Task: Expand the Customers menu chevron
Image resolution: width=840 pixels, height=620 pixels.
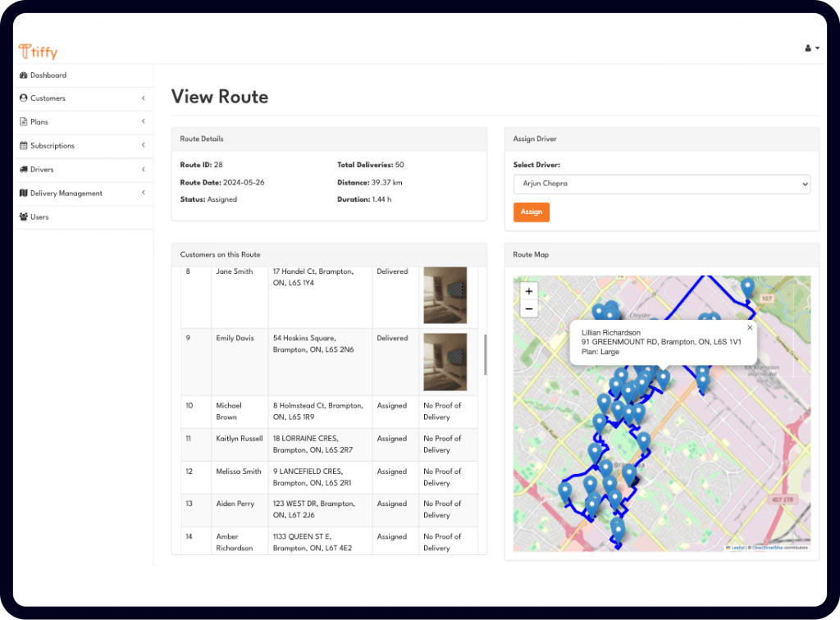Action: pyautogui.click(x=143, y=98)
